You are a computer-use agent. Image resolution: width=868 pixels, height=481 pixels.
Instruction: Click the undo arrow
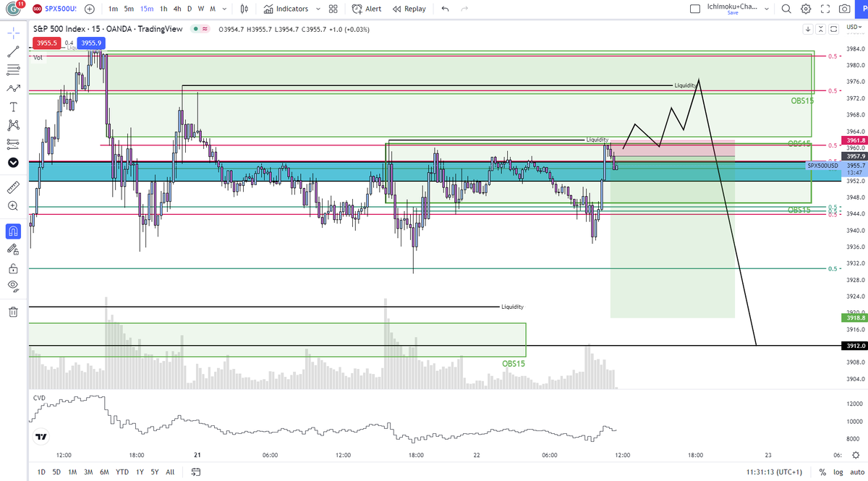(x=445, y=9)
